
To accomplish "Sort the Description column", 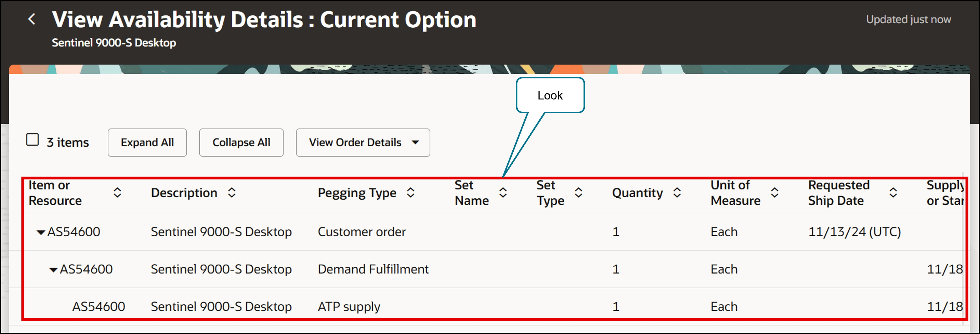I will coord(232,192).
